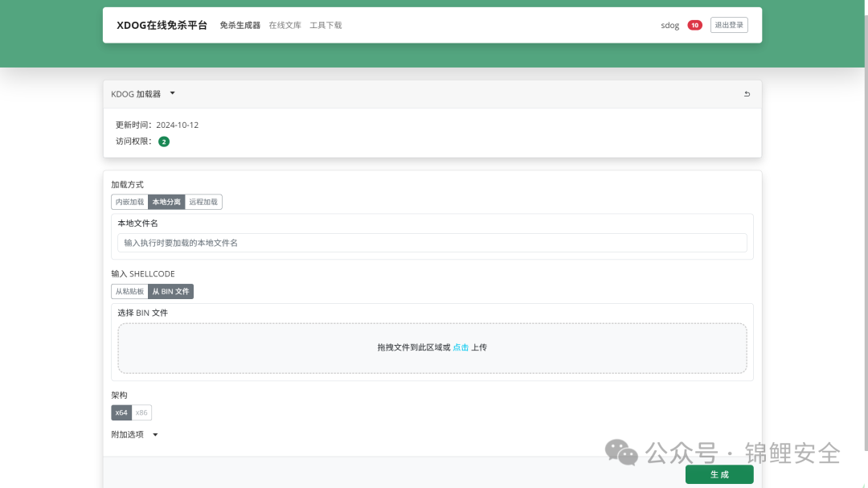
Task: Click the 2024-10-12 update date text
Action: point(177,125)
